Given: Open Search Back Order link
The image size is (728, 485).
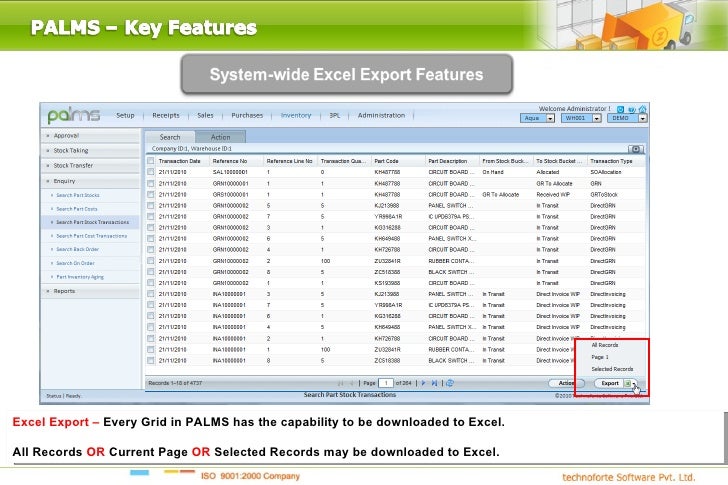Looking at the screenshot, I should pos(78,250).
